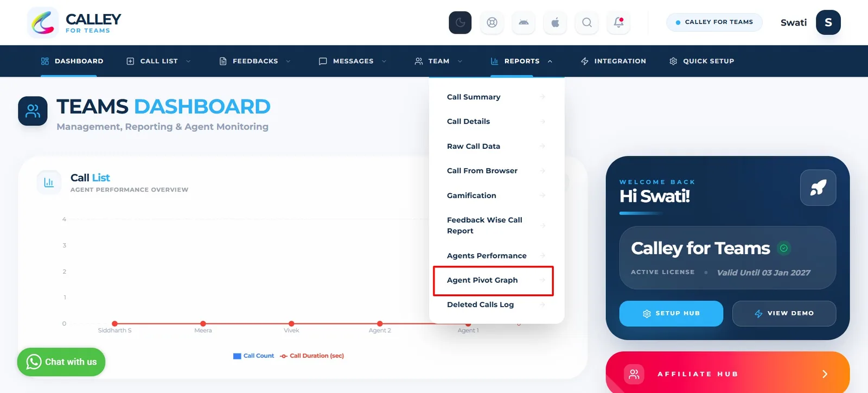Click the Siddharth S data point

[114, 324]
